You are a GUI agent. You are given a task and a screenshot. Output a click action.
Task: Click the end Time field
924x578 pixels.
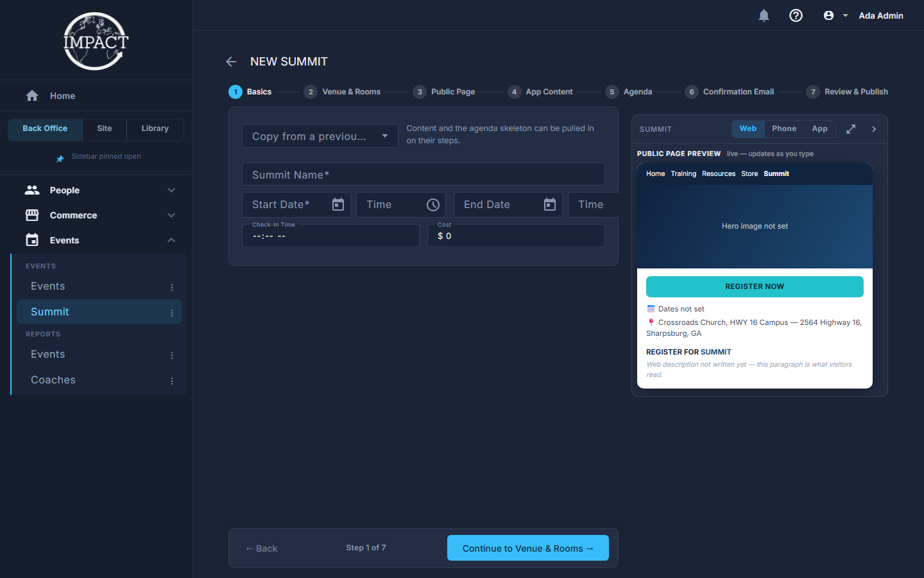pyautogui.click(x=593, y=205)
